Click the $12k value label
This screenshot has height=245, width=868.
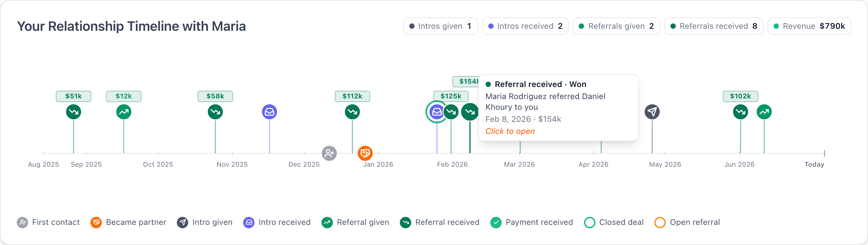pos(124,96)
